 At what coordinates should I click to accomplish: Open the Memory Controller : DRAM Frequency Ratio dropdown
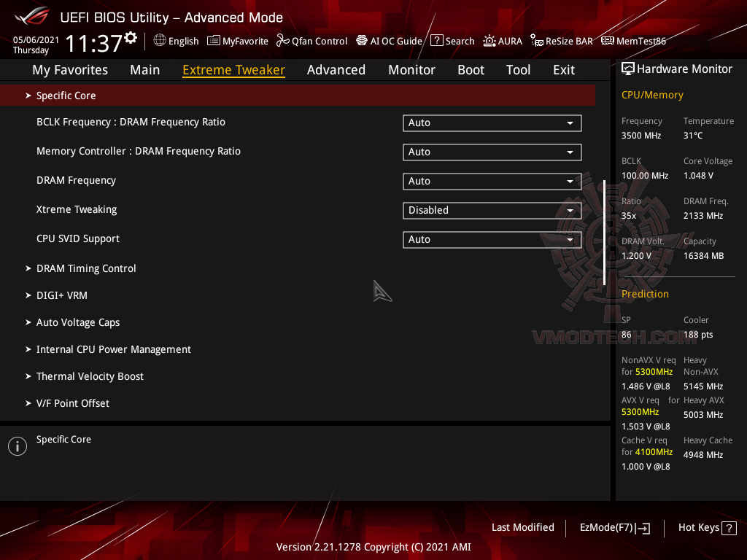tap(492, 152)
